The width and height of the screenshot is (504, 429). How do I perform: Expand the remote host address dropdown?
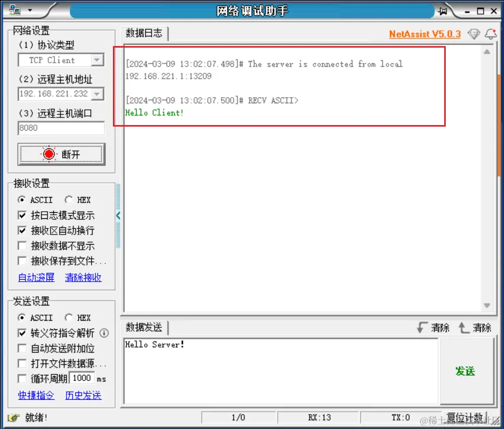(x=97, y=94)
